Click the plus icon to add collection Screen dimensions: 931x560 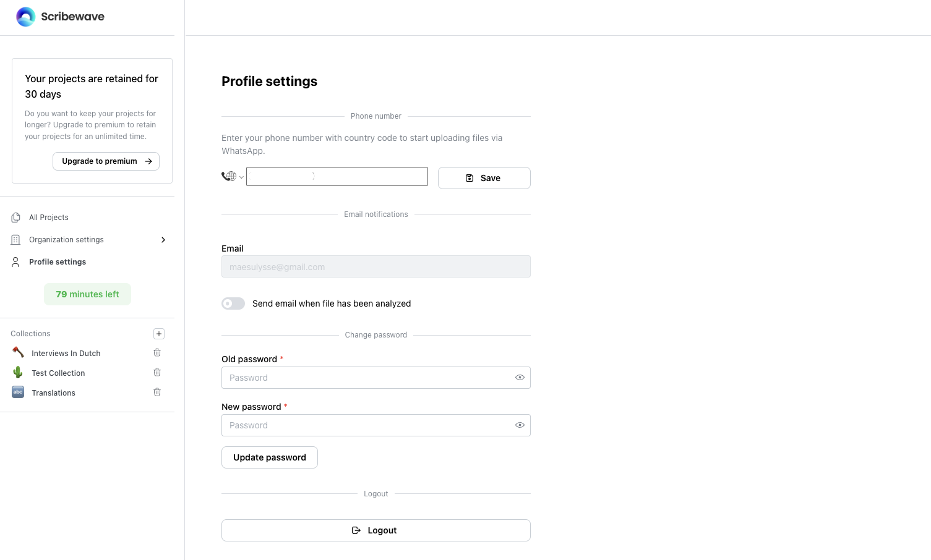(159, 334)
